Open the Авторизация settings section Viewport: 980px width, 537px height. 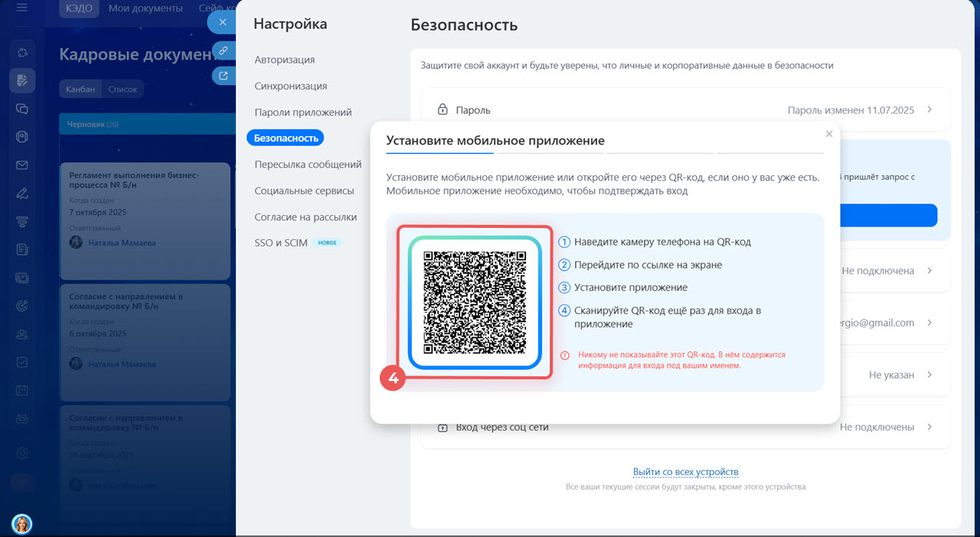(284, 60)
